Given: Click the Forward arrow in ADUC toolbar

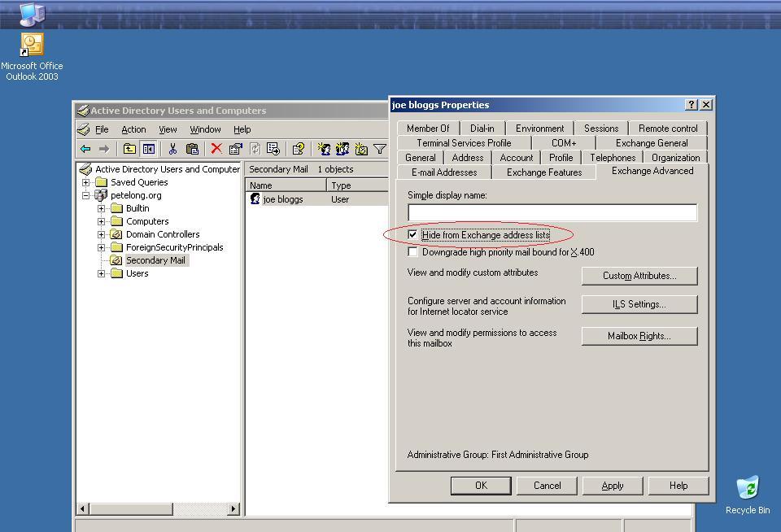Looking at the screenshot, I should click(103, 149).
